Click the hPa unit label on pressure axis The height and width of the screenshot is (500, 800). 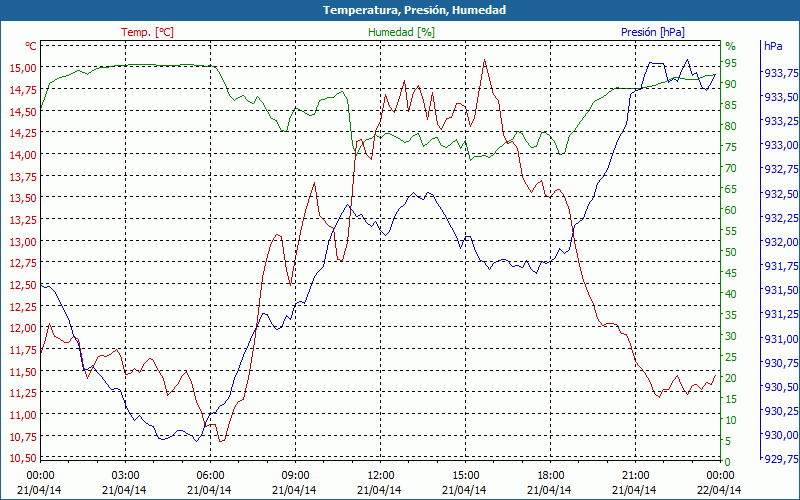(x=773, y=46)
